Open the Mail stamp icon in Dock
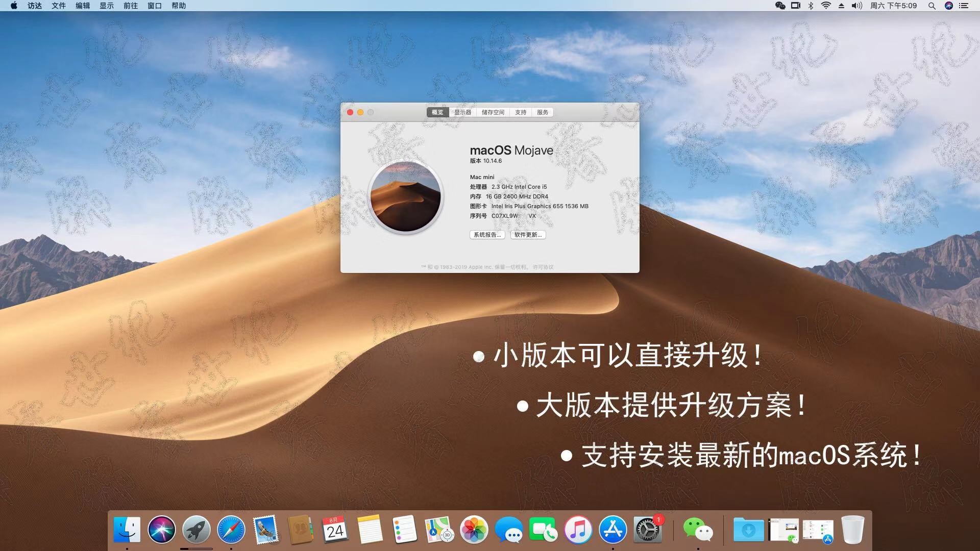 tap(266, 530)
